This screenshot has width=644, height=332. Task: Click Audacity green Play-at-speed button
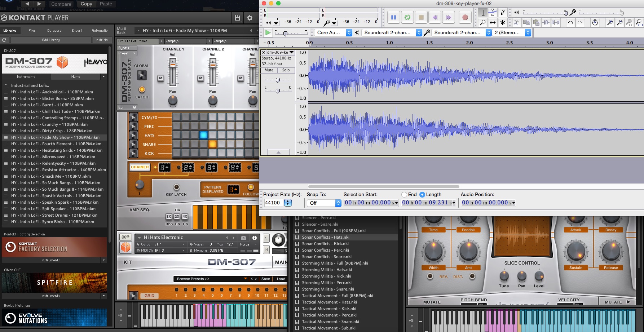(x=268, y=32)
